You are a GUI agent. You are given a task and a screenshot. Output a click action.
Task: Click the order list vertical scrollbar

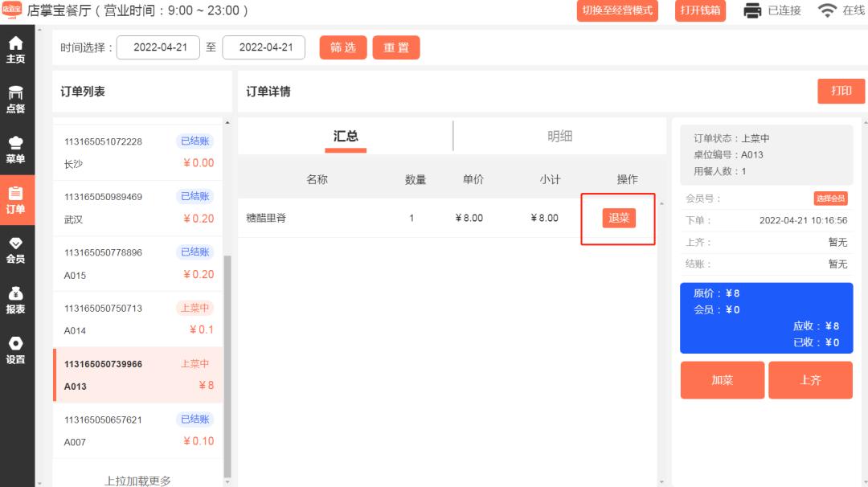pyautogui.click(x=227, y=362)
